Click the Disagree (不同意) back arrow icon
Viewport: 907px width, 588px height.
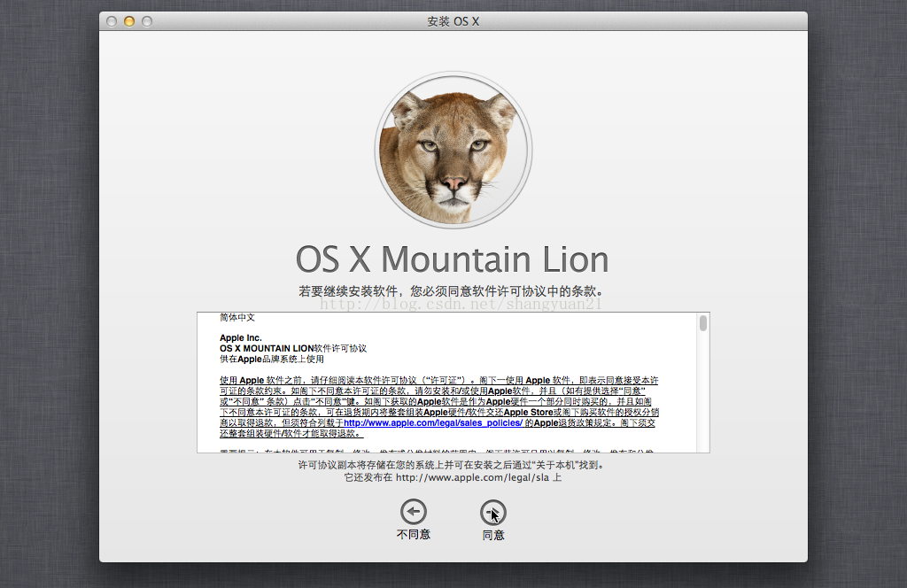[413, 512]
